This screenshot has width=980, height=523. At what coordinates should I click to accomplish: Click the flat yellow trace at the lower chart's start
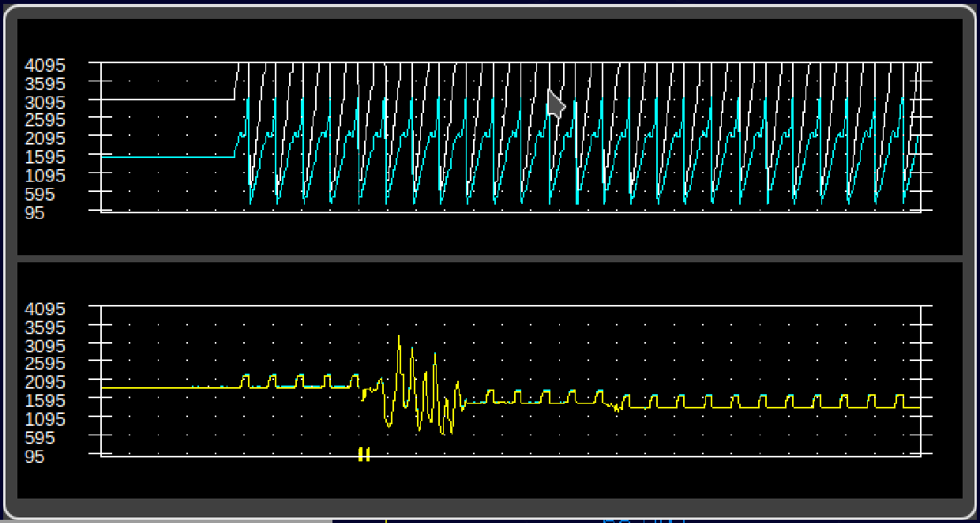pyautogui.click(x=166, y=388)
